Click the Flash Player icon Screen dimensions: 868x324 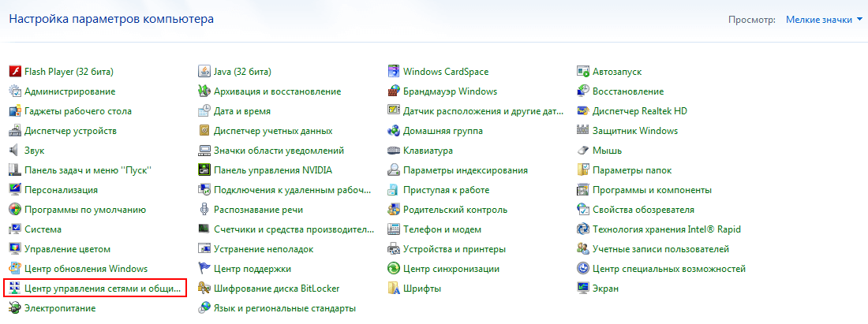pyautogui.click(x=14, y=71)
